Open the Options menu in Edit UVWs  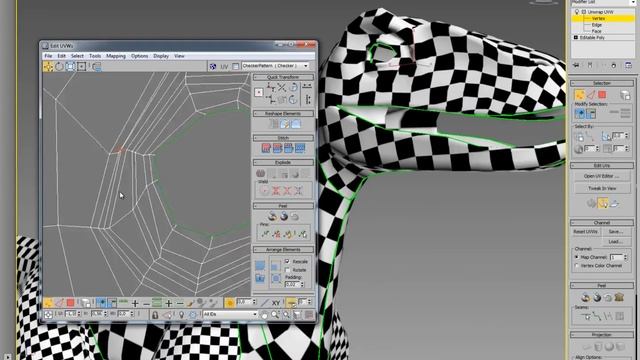140,56
